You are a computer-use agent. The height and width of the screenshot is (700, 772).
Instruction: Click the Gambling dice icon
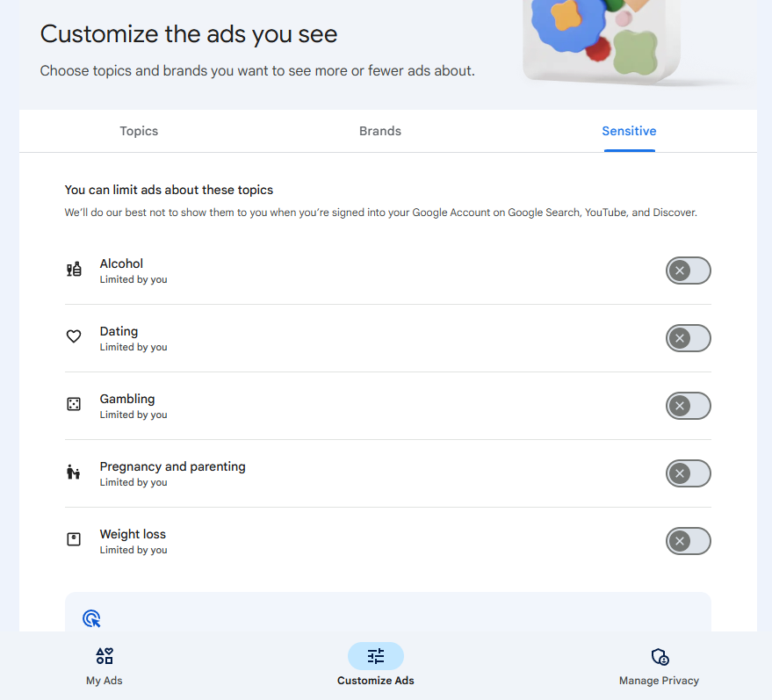click(74, 404)
